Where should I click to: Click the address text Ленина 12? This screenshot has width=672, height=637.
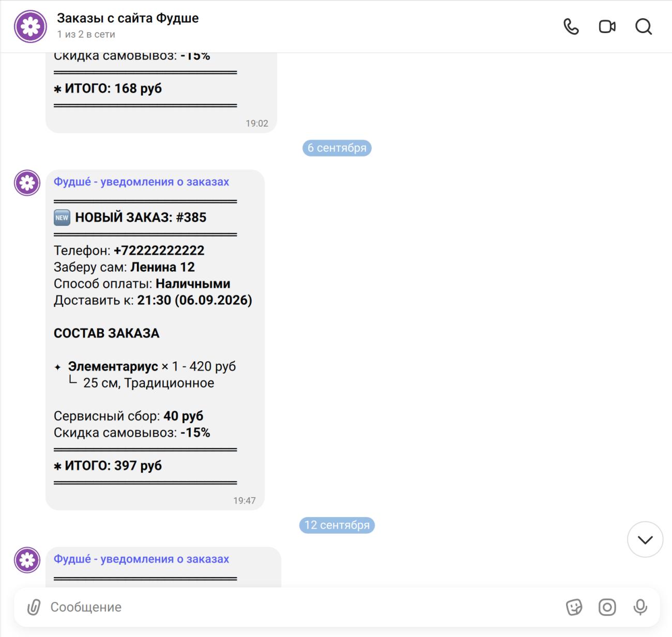(162, 267)
